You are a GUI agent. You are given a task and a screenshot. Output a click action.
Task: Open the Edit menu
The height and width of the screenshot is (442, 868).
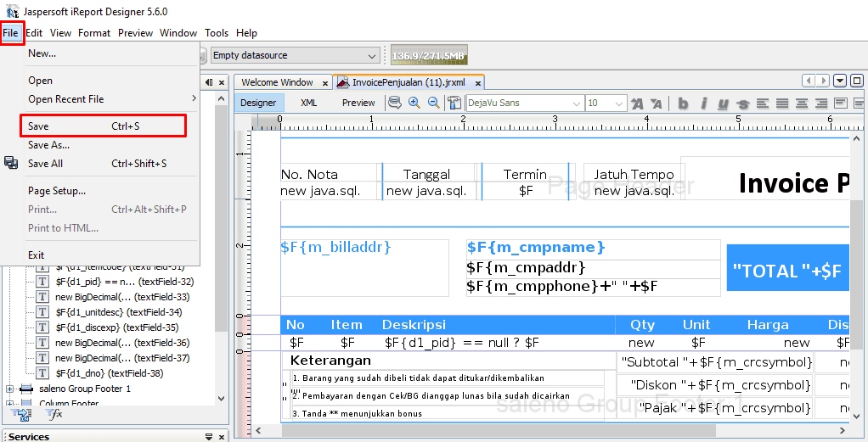tap(34, 32)
